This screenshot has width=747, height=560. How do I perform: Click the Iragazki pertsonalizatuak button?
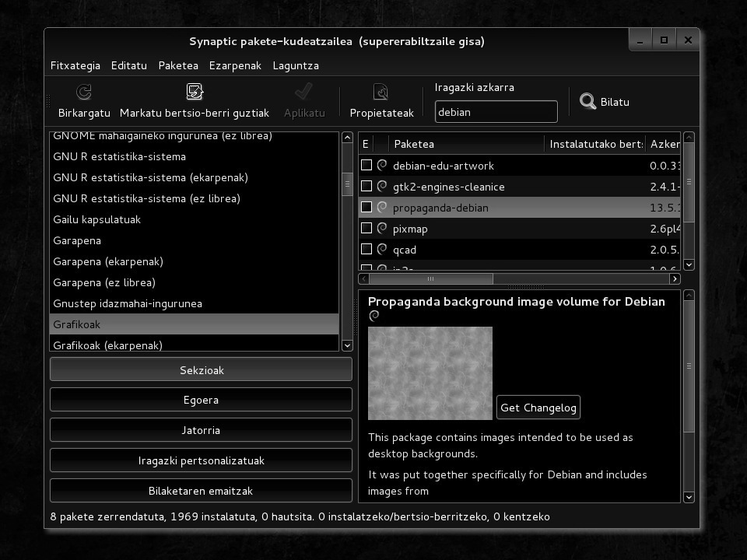coord(201,460)
